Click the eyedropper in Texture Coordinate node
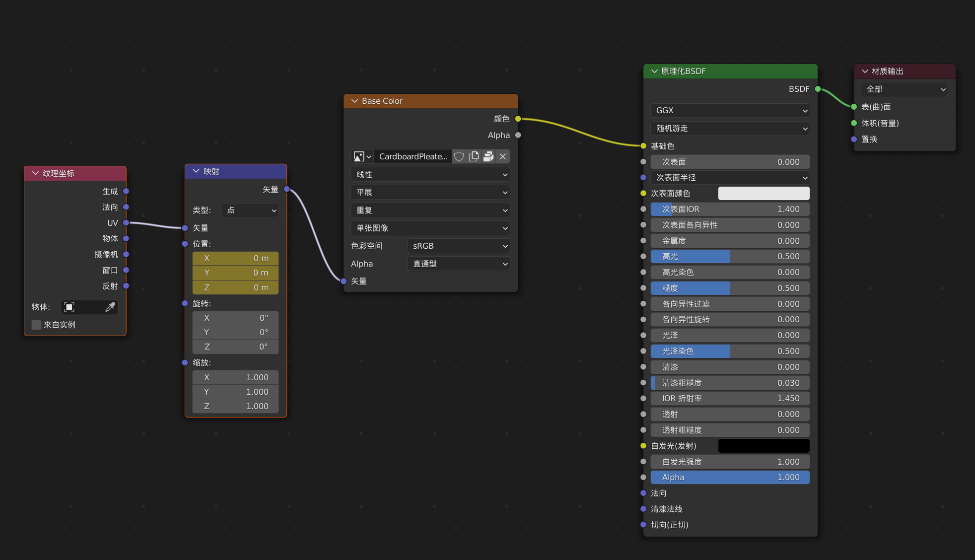 [110, 307]
